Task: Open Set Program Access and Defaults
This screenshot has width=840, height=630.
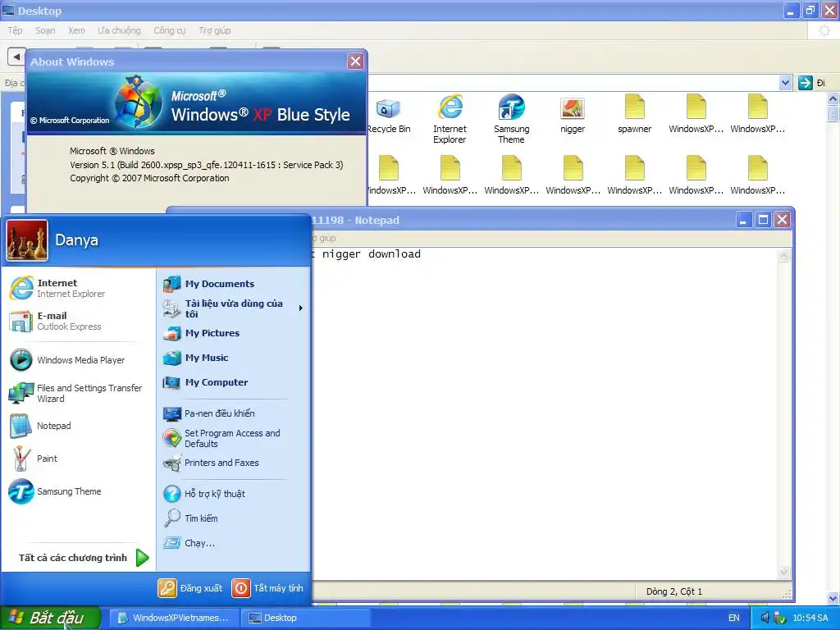Action: (x=221, y=438)
